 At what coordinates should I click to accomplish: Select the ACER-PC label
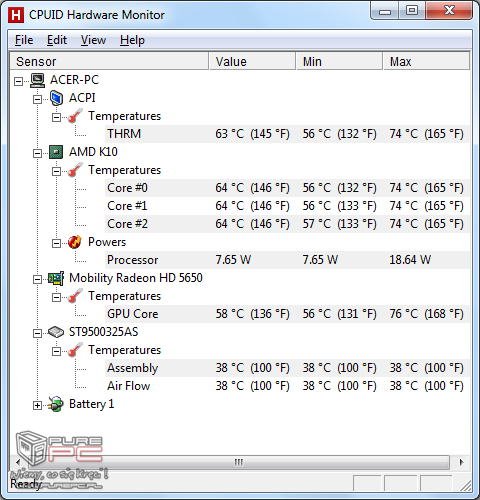click(74, 80)
